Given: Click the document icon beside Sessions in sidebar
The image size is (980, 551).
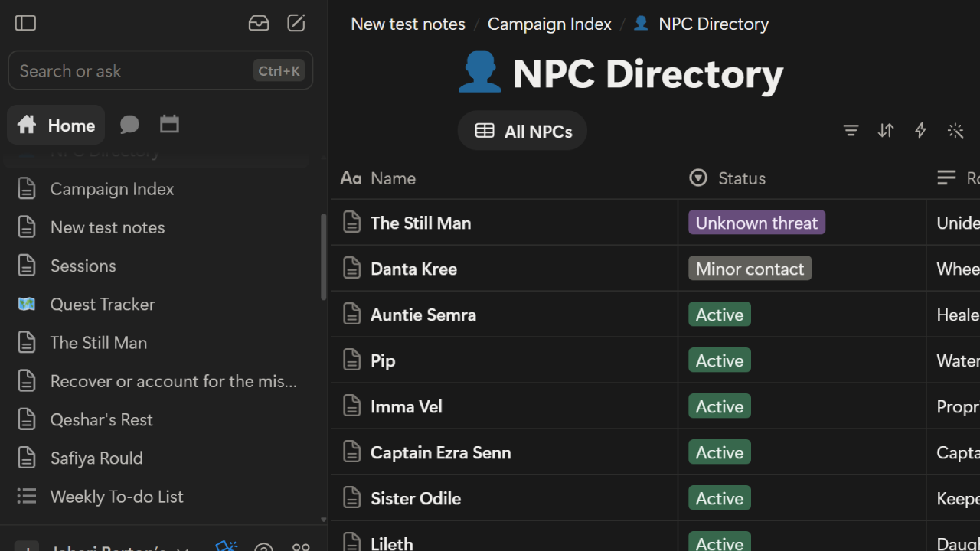Looking at the screenshot, I should point(27,266).
